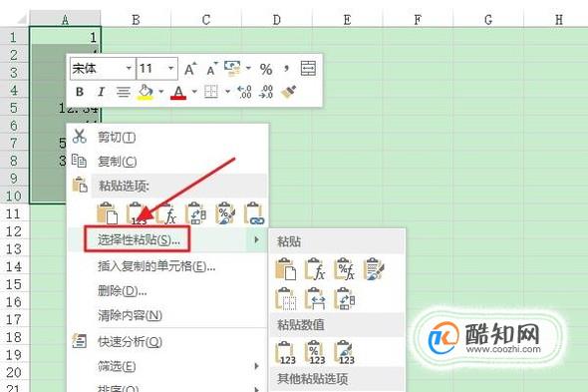The width and height of the screenshot is (588, 392).
Task: Select the paste formulas fx icon in submenu
Action: click(314, 269)
